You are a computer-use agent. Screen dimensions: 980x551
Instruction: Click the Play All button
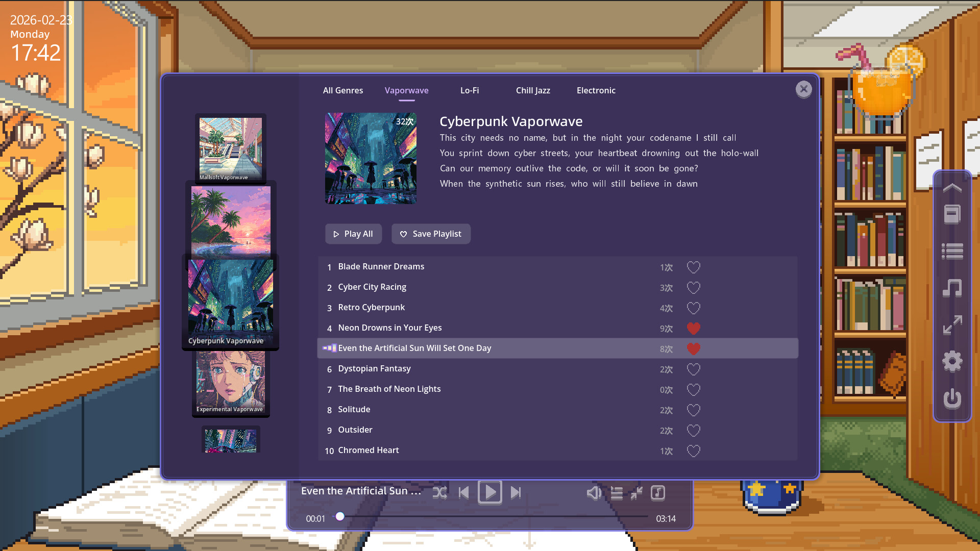pos(353,234)
